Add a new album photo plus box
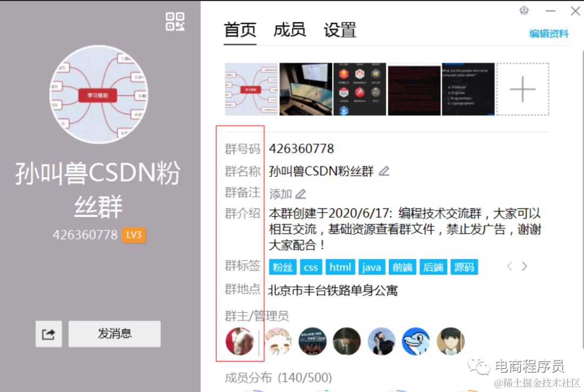584x392 pixels. [x=523, y=89]
